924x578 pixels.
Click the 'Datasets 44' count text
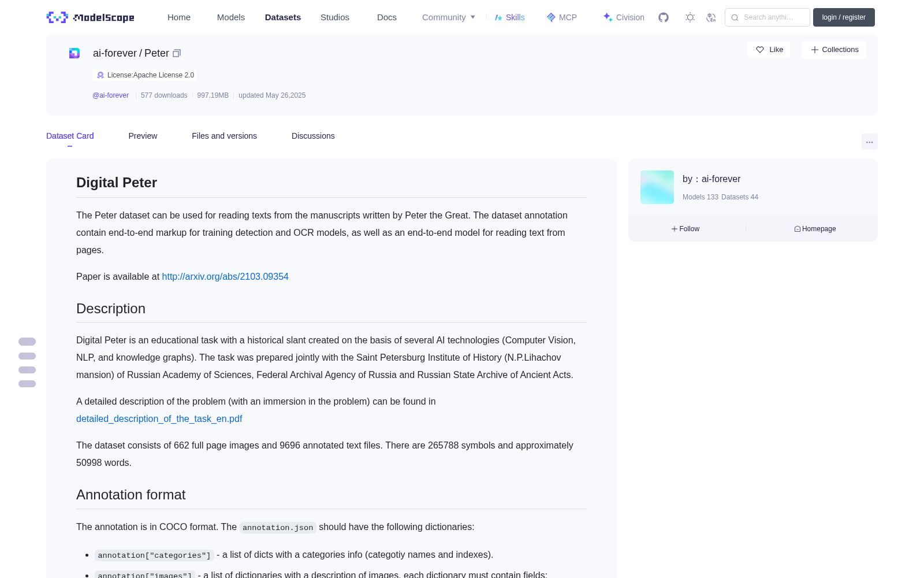click(740, 197)
